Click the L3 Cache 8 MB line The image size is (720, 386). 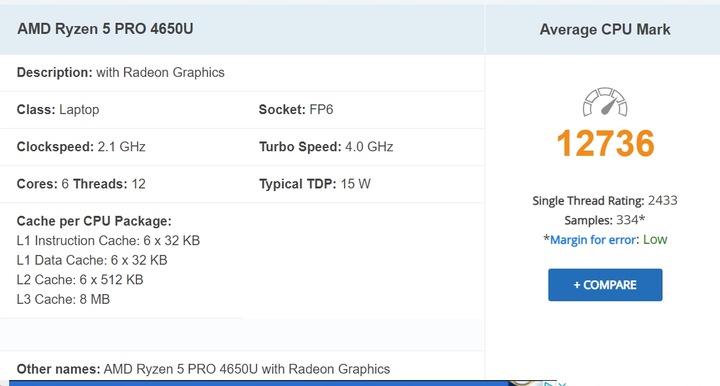pyautogui.click(x=63, y=299)
